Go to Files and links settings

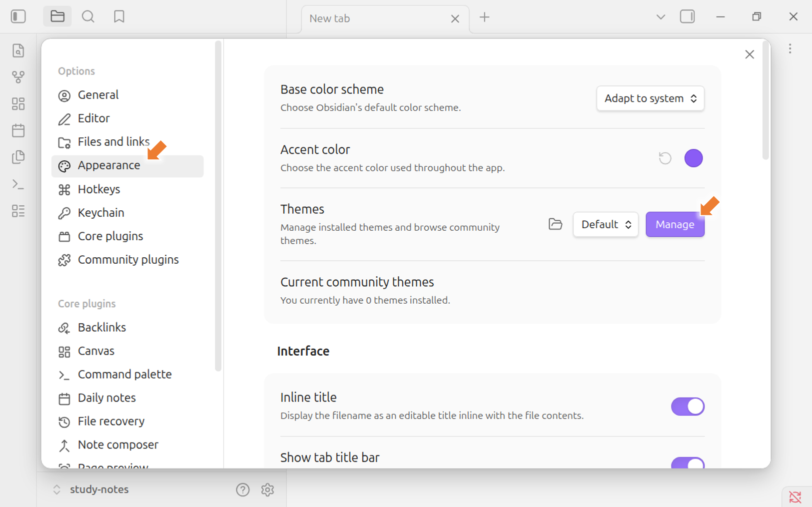[127, 142]
